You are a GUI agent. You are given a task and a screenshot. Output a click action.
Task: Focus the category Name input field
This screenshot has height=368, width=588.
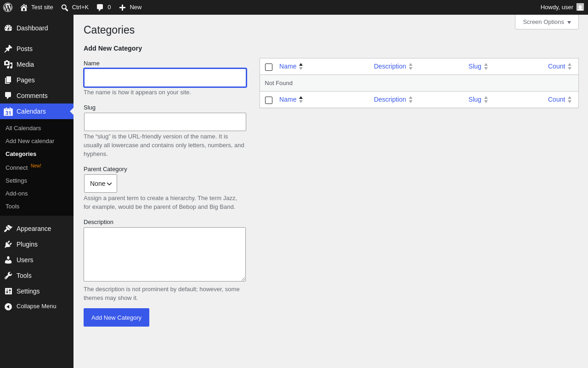165,78
